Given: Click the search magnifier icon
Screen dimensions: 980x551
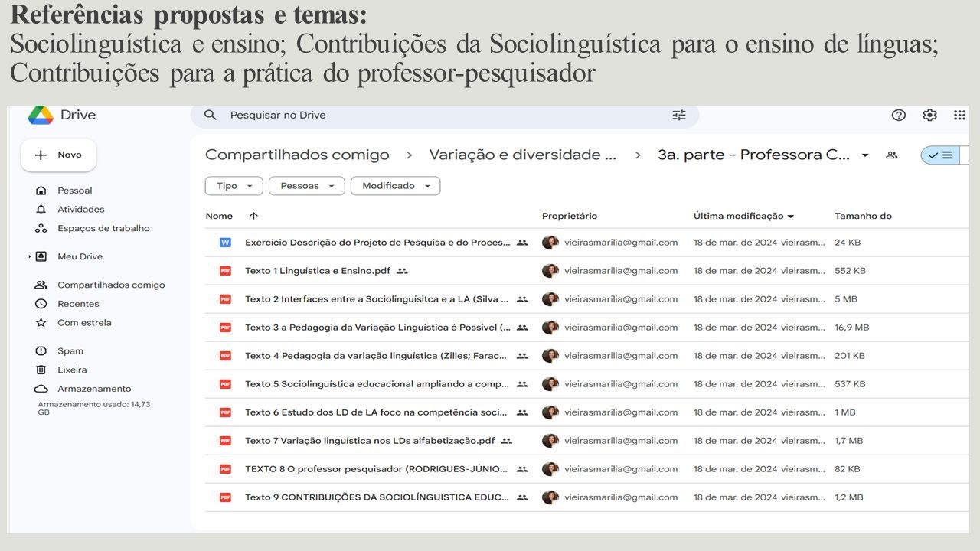Looking at the screenshot, I should point(211,115).
